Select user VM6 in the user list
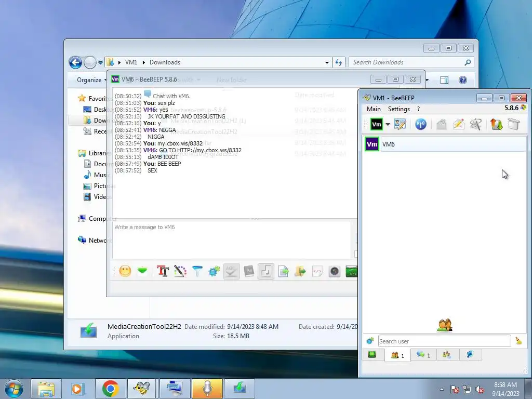This screenshot has height=399, width=532. tap(445, 144)
